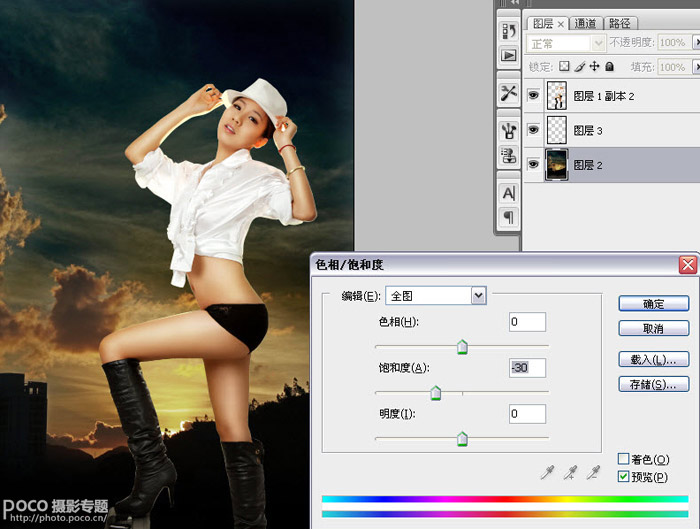Viewport: 700px width, 529px height.
Task: Click the lower adjusted color bar
Action: (505, 514)
